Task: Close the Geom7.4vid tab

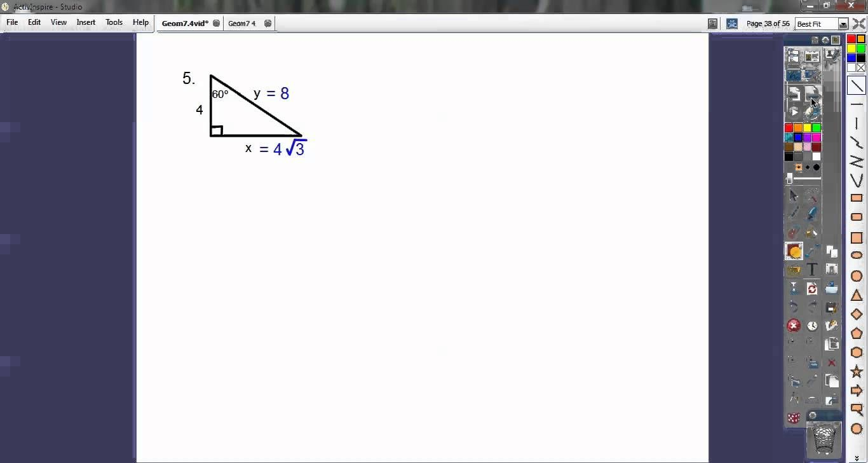Action: click(216, 24)
